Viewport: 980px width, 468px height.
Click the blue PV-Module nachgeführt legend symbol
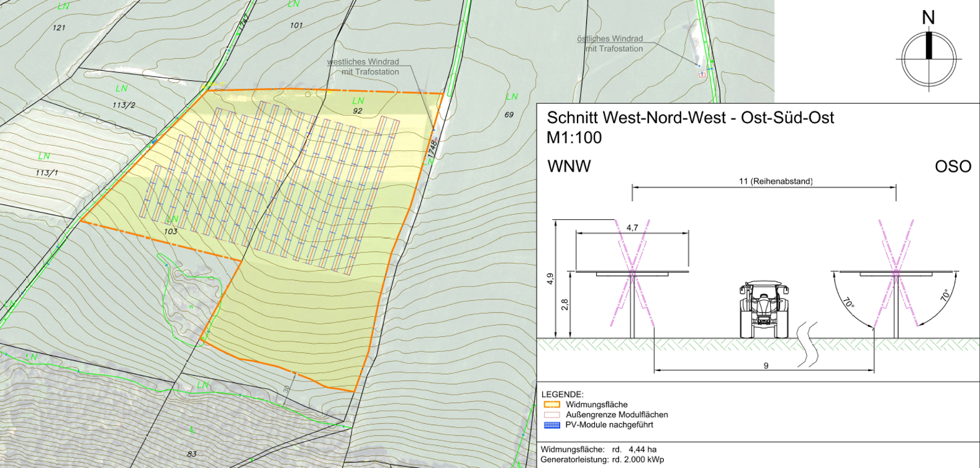click(x=551, y=425)
